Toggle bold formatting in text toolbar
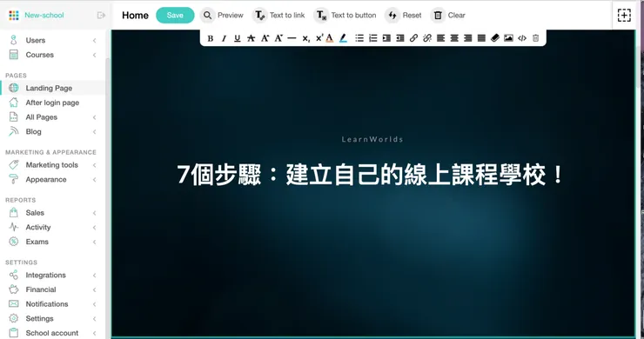Screen dimensions: 644x339 pos(211,38)
